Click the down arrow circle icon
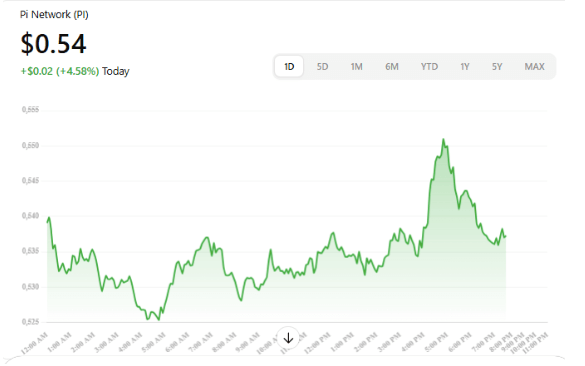 (x=288, y=338)
